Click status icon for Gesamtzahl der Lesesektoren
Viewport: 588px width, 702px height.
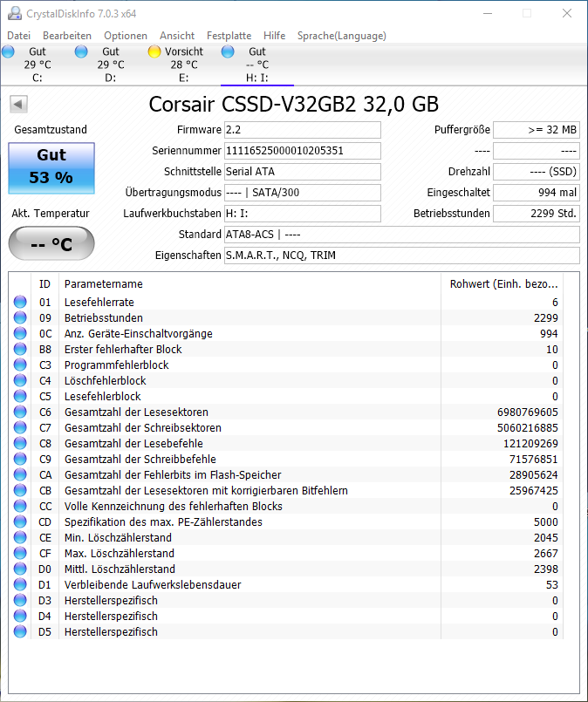tap(20, 412)
